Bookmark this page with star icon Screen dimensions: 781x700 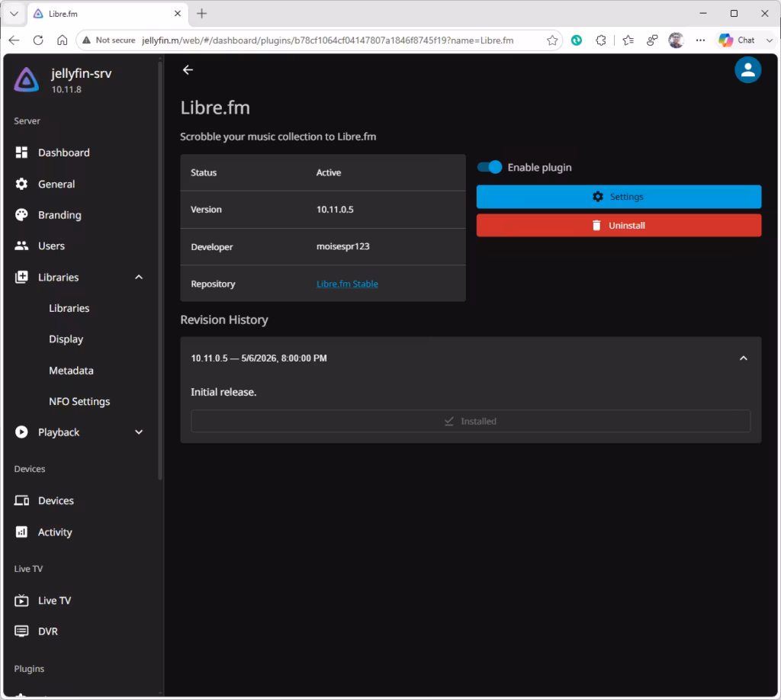552,40
